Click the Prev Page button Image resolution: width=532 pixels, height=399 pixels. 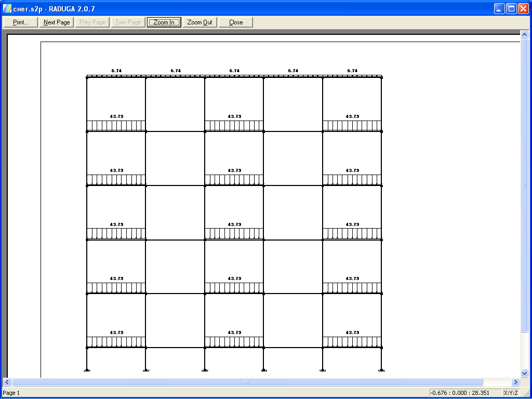pos(92,22)
